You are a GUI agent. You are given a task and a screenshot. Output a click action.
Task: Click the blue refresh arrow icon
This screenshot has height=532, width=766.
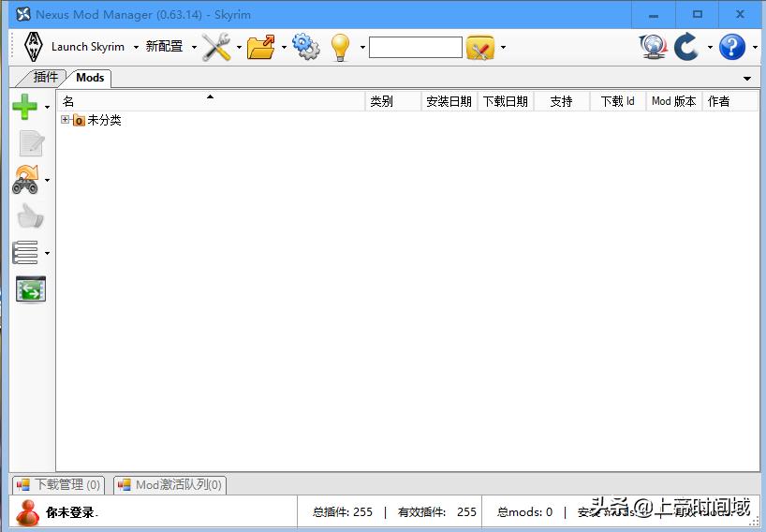686,47
